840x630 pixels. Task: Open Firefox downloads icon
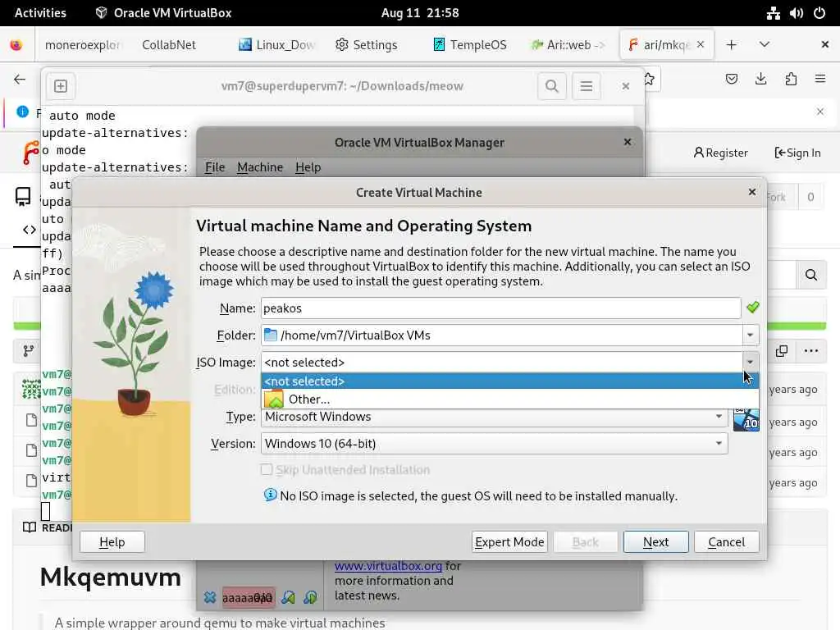(760, 80)
